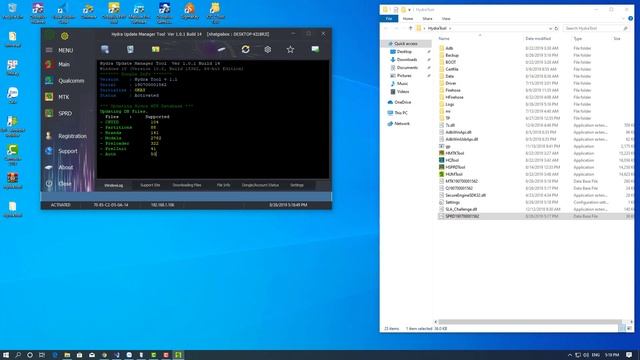This screenshot has height=360, width=640.
Task: Open About in Hydra sidebar
Action: pos(59,167)
